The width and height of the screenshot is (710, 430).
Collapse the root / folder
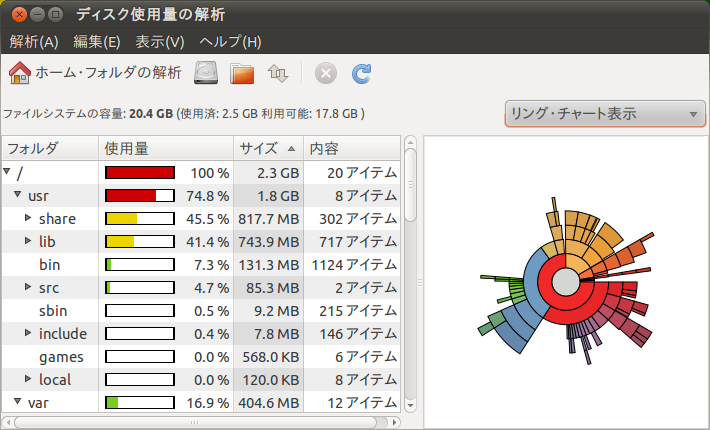(7, 171)
